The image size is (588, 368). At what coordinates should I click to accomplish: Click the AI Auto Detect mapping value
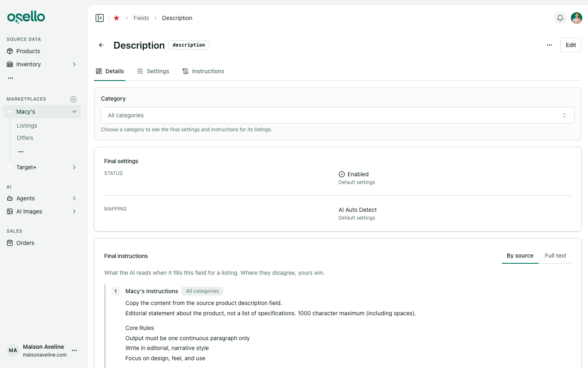(358, 210)
